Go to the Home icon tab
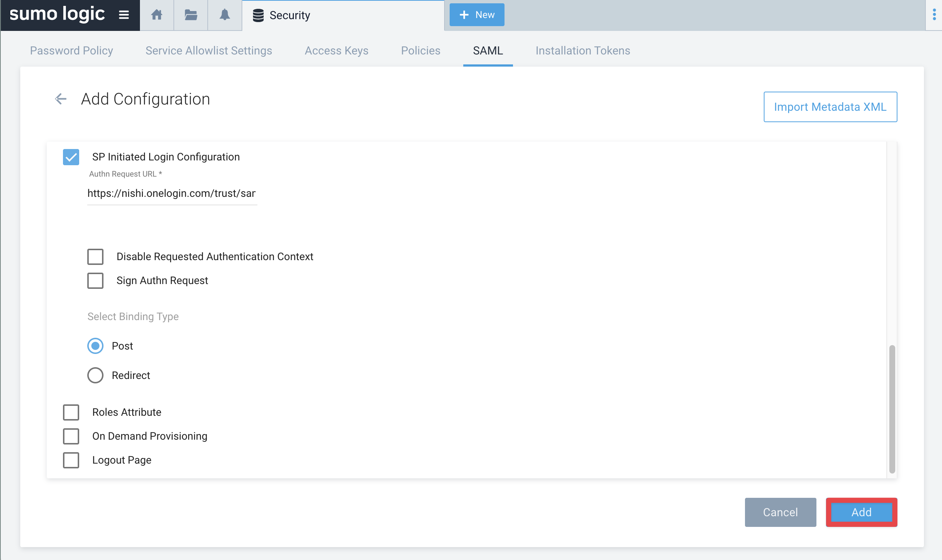942x560 pixels. [157, 15]
